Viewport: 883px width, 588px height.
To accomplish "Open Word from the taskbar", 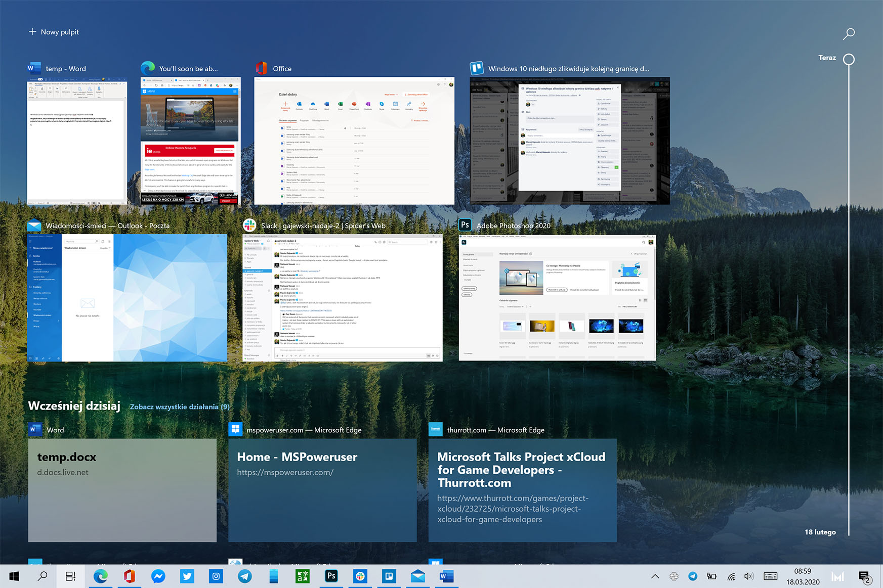I will pos(446,576).
